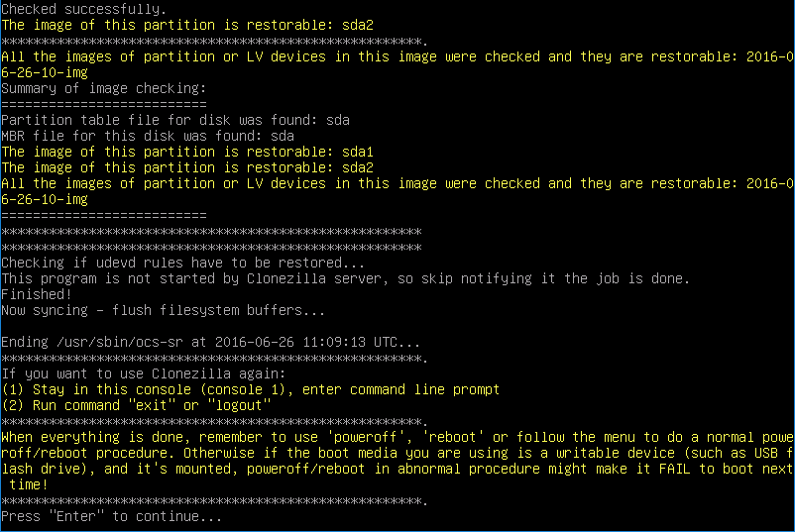The image size is (795, 532).
Task: Click the "Finished!" status text
Action: [36, 294]
